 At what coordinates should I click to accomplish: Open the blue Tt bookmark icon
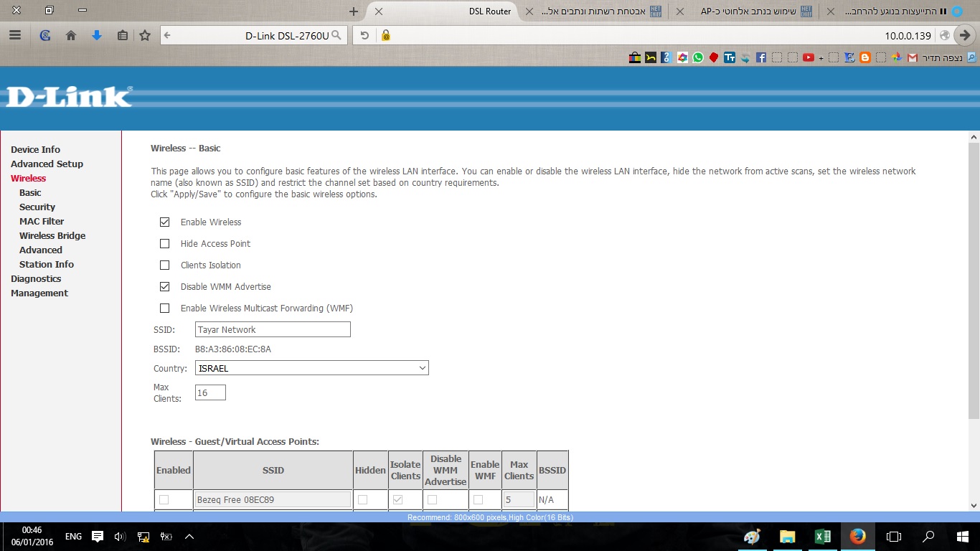730,57
